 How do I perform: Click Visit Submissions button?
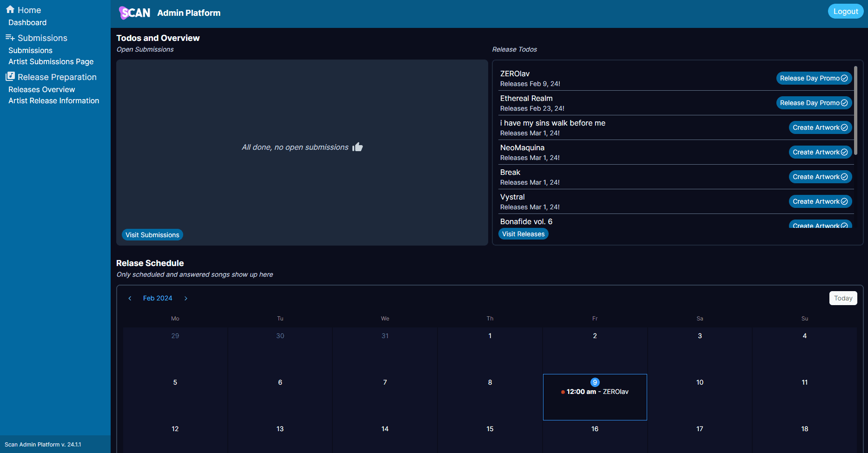152,235
